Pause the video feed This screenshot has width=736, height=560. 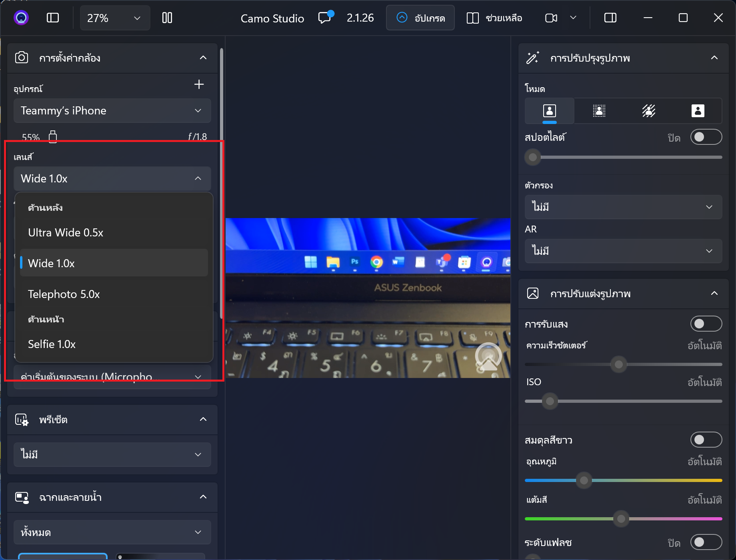[x=167, y=18]
